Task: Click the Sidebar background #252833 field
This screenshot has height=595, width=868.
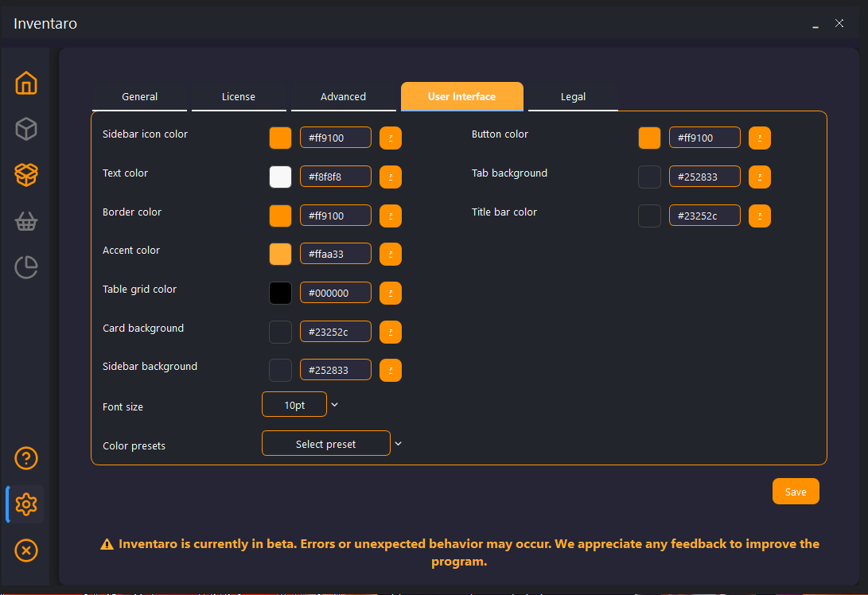Action: (336, 370)
